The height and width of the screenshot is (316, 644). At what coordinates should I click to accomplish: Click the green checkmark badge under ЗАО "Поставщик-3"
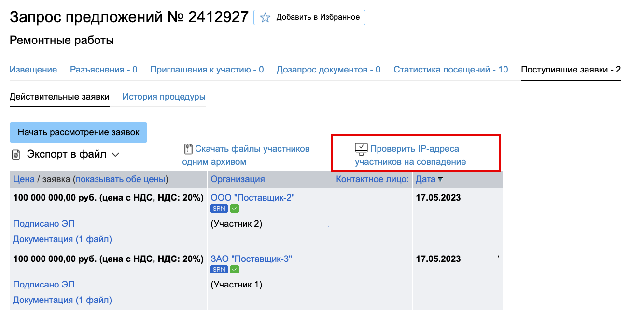235,270
